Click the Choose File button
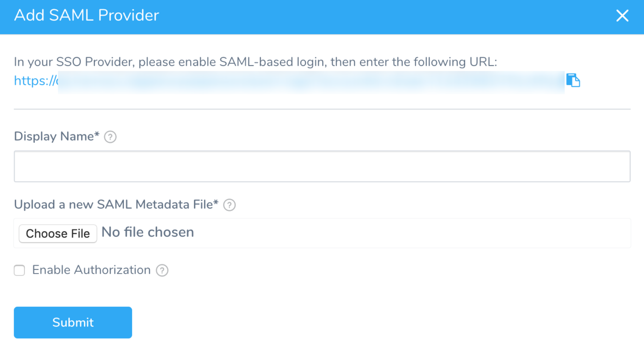This screenshot has height=353, width=644. click(x=58, y=233)
